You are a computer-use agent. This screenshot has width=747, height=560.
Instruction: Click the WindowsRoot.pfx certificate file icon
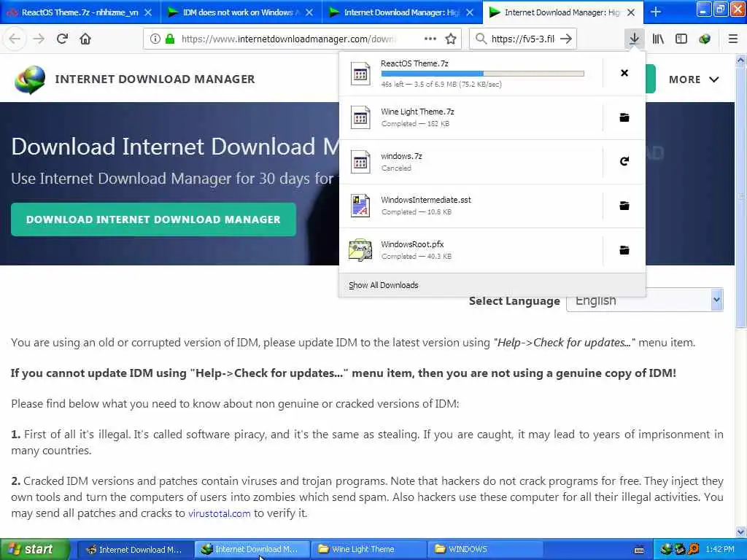[360, 250]
